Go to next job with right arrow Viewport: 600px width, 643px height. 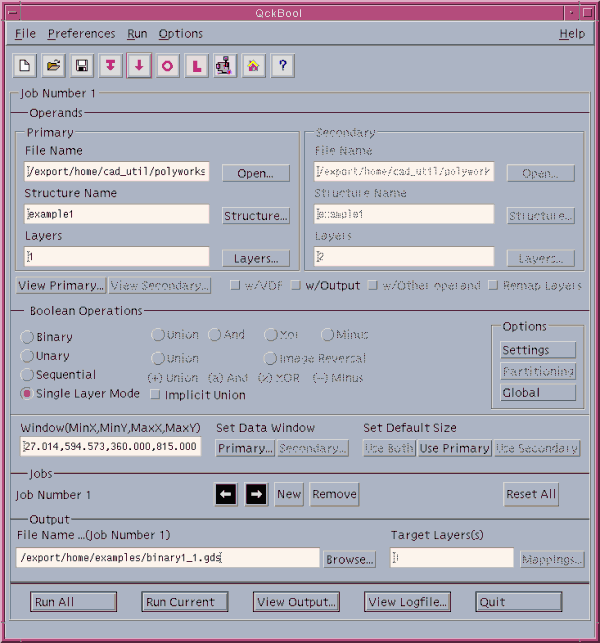point(256,494)
